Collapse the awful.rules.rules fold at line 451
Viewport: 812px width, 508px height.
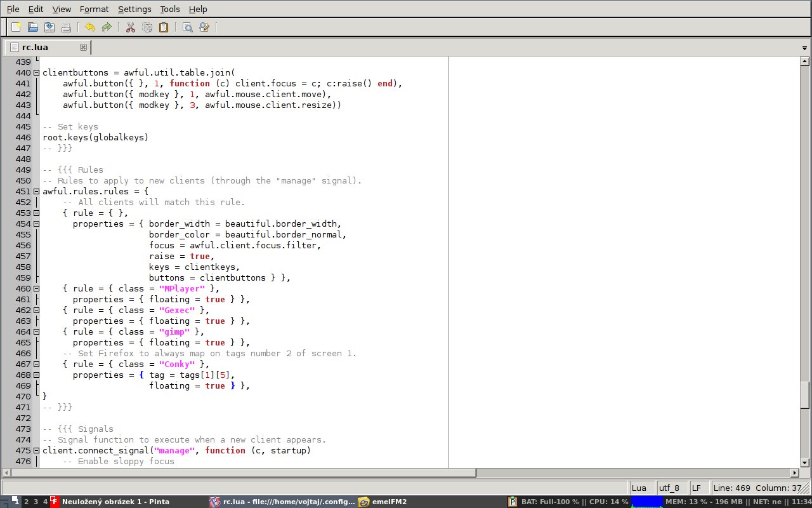pyautogui.click(x=36, y=191)
